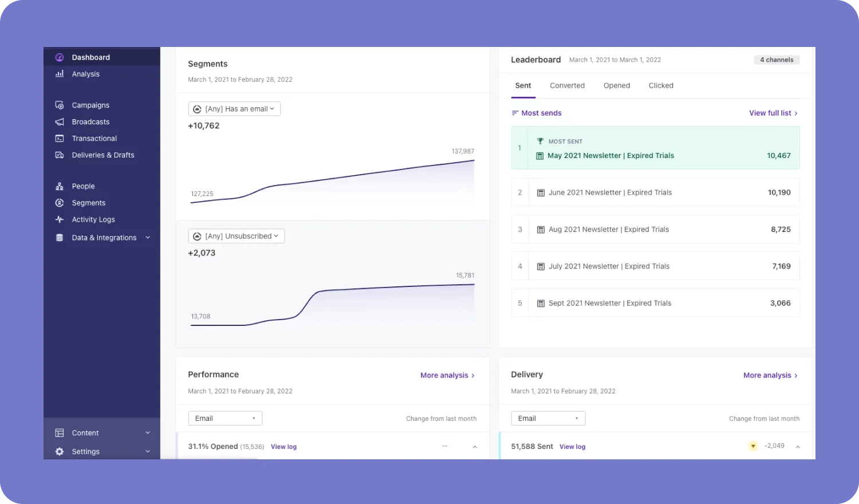The width and height of the screenshot is (859, 504).
Task: Collapse the 31.1% Opened row
Action: (x=475, y=447)
